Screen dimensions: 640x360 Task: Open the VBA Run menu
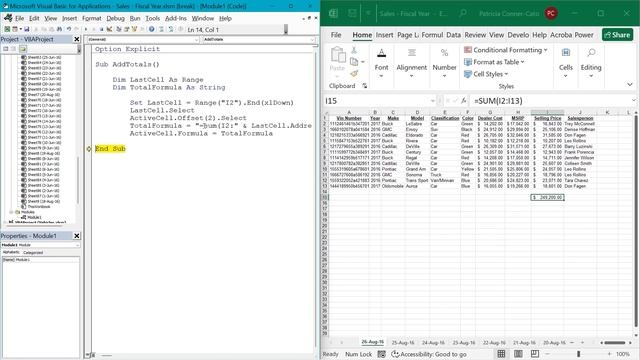(x=135, y=18)
